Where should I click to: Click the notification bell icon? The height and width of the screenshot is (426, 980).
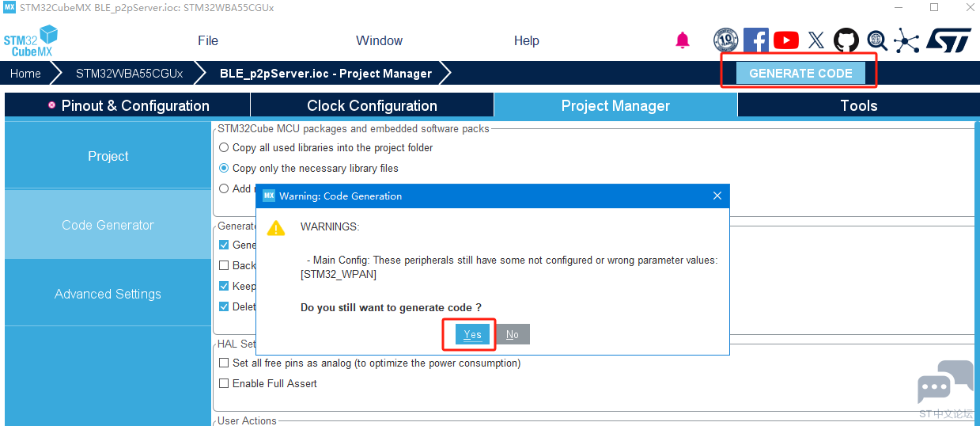click(x=683, y=40)
